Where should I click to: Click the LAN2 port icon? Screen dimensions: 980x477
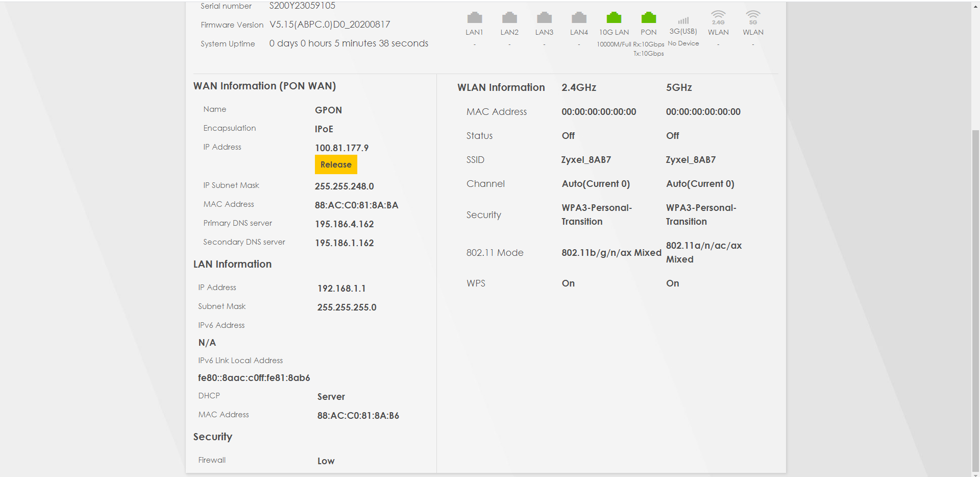(x=509, y=18)
